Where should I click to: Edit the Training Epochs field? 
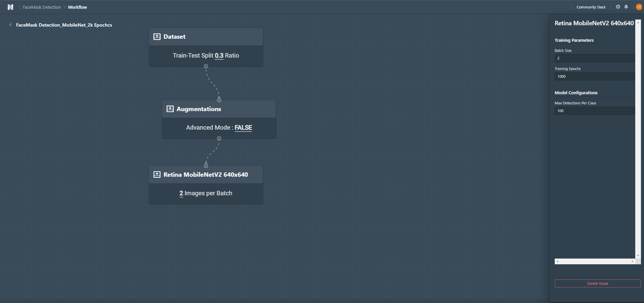pyautogui.click(x=594, y=76)
